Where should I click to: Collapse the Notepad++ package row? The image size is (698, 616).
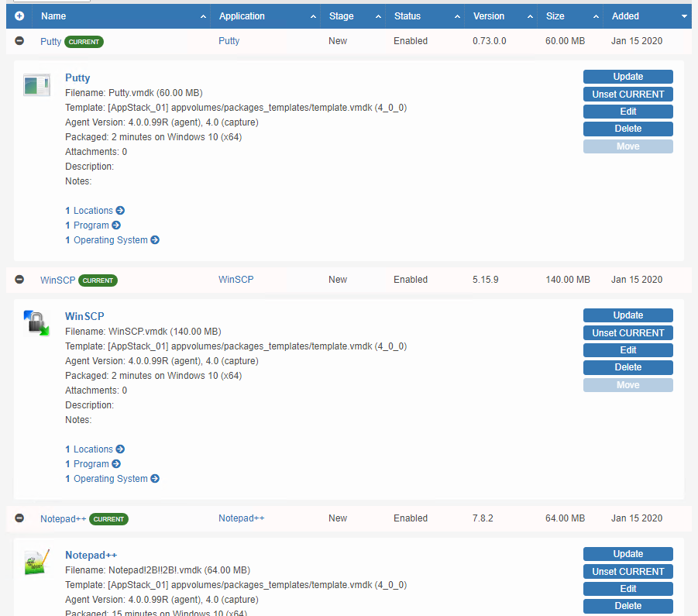click(x=19, y=518)
